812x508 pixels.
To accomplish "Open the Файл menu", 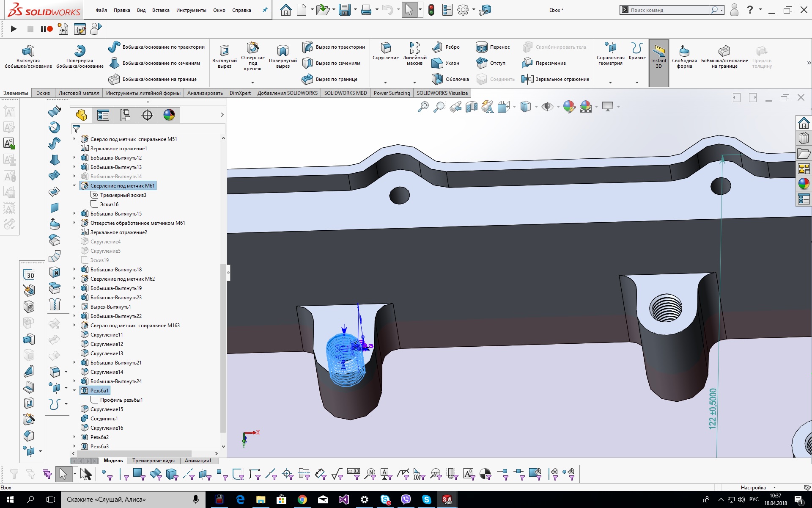I will (101, 10).
